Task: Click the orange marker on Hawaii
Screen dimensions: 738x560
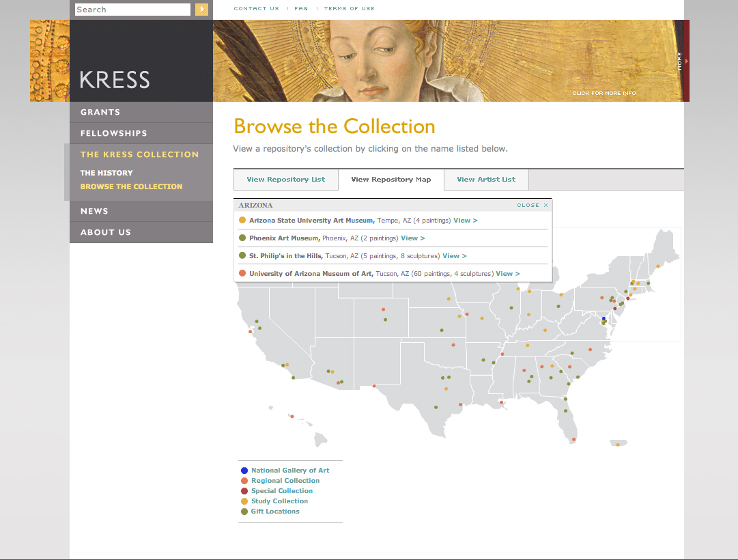Action: (x=292, y=417)
